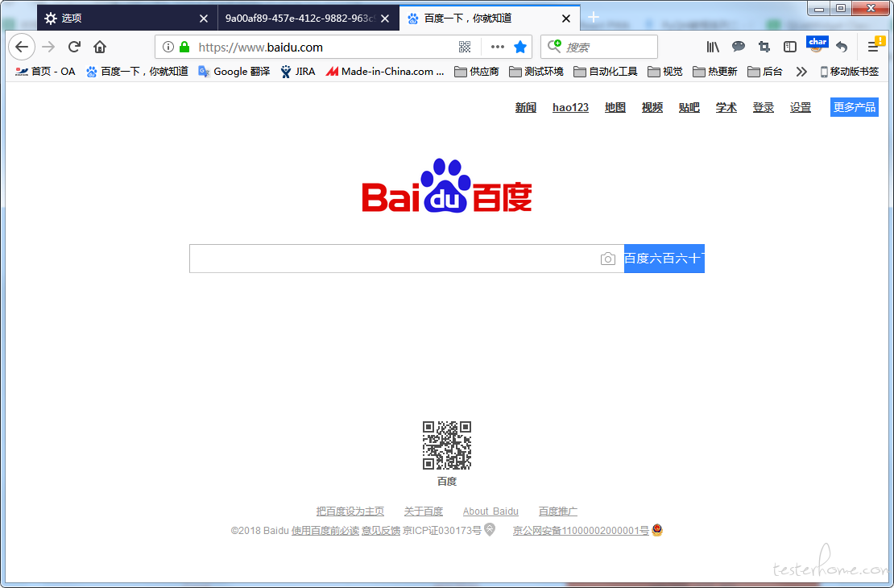Expand the 自动化工具 bookmark folder
The image size is (894, 588).
click(x=606, y=72)
